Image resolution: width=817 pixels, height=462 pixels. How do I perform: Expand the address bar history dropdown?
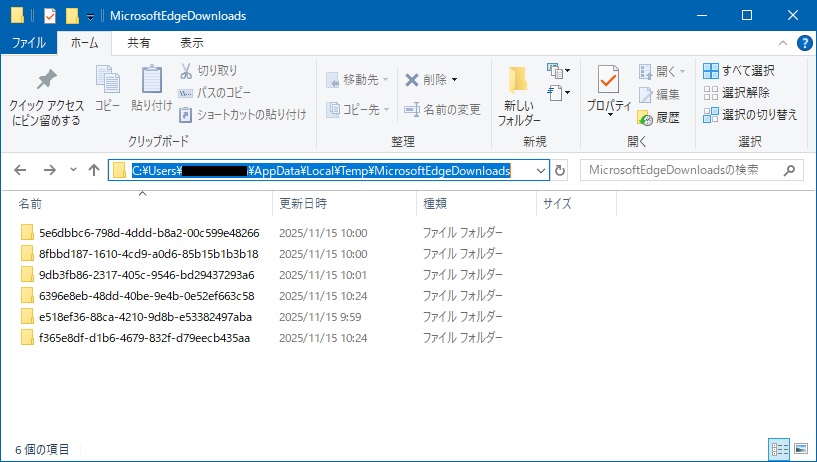pos(541,170)
